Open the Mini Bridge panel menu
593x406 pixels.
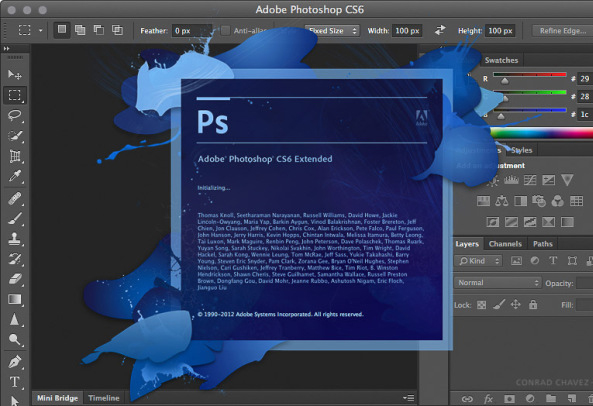(408, 398)
